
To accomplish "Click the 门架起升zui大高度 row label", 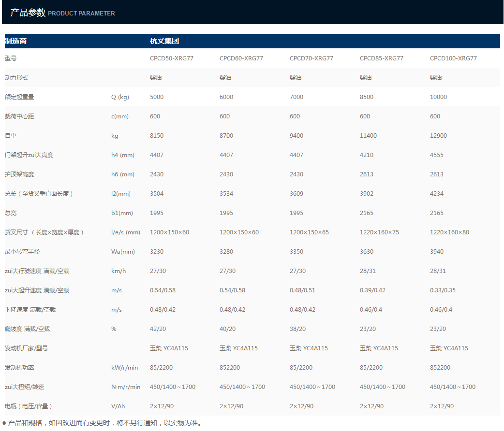I will pos(29,155).
